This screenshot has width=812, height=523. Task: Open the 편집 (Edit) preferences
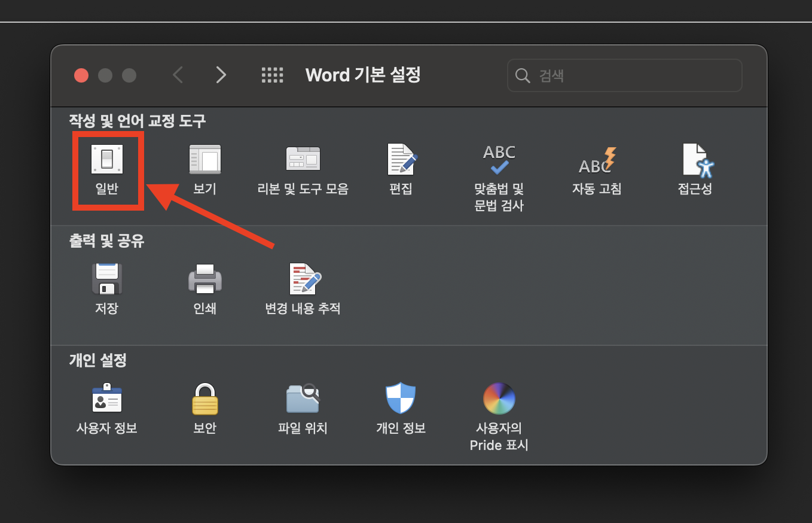coord(401,171)
